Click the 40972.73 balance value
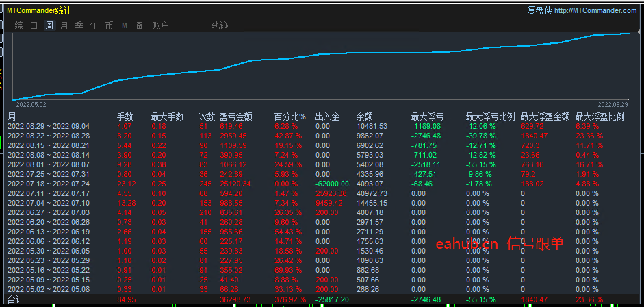Viewport: 644px width, 307px height. tap(372, 193)
